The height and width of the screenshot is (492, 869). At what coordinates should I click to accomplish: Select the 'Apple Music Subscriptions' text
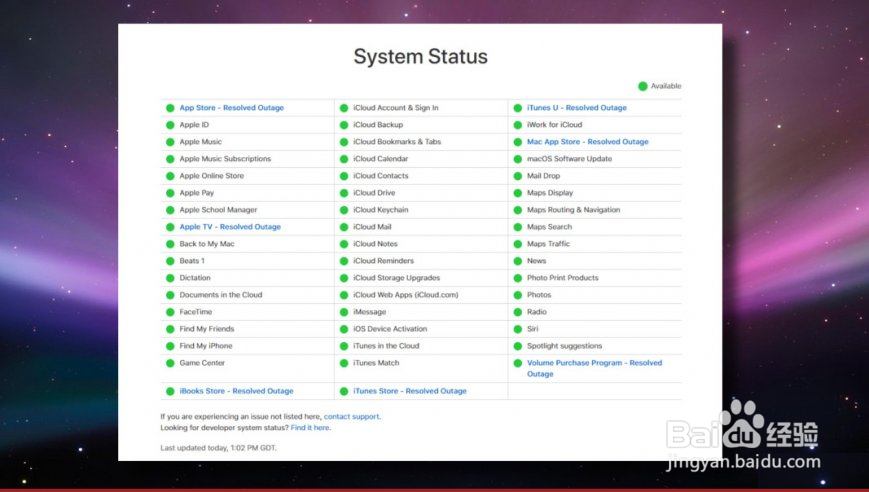pyautogui.click(x=225, y=159)
